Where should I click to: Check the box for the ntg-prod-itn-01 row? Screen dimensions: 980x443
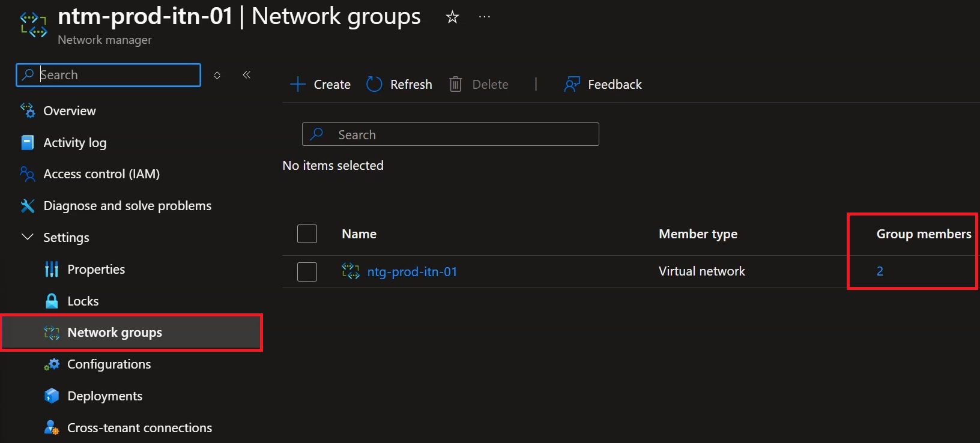point(307,271)
